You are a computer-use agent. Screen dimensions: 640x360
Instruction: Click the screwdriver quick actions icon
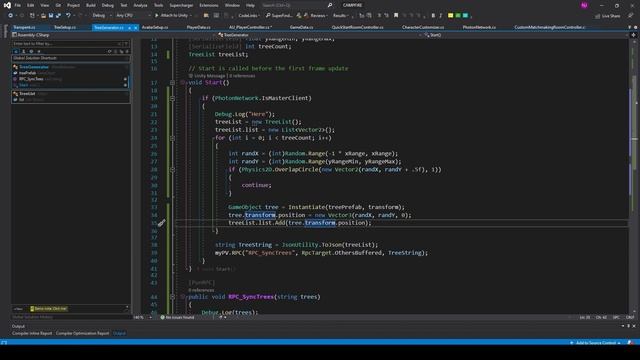(162, 223)
